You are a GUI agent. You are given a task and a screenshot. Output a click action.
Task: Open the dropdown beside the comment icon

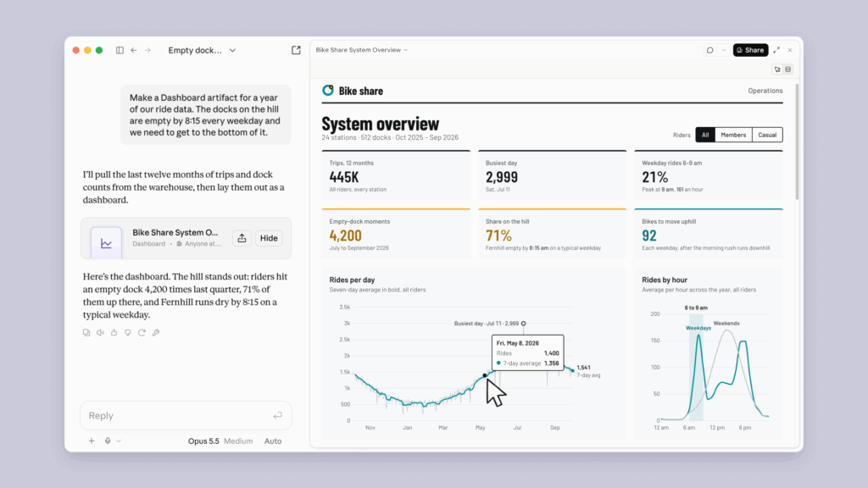pyautogui.click(x=724, y=50)
